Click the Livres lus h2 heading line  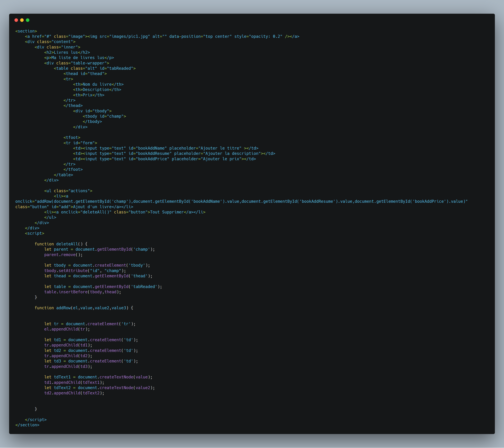[x=67, y=52]
